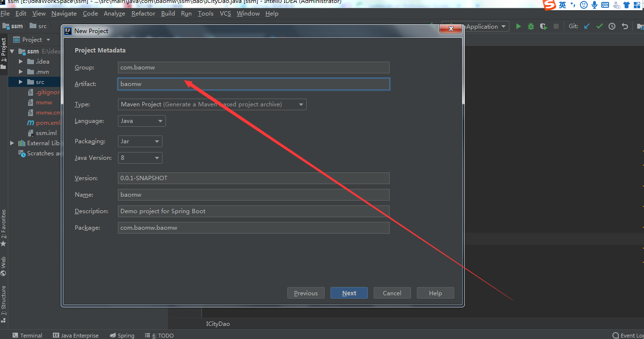Image resolution: width=644 pixels, height=339 pixels.
Task: Open the Spring tool window tab
Action: (x=122, y=335)
